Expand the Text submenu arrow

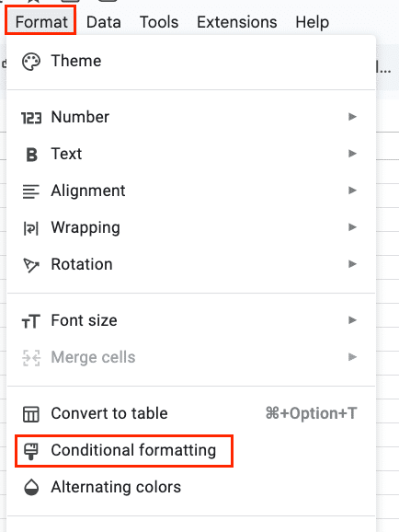[x=352, y=154]
